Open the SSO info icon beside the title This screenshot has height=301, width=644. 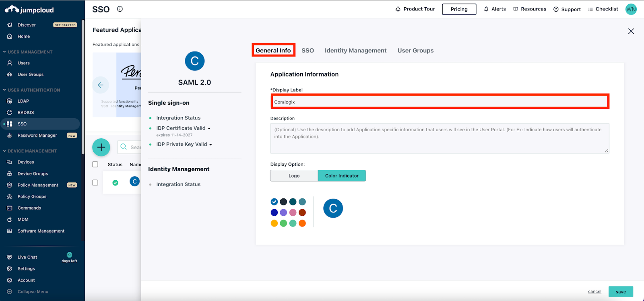coord(120,9)
